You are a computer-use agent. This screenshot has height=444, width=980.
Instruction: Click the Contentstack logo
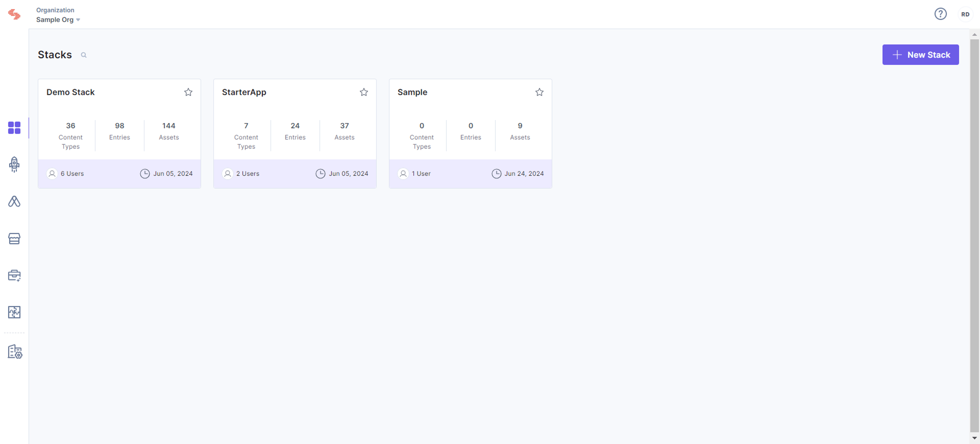tap(14, 15)
